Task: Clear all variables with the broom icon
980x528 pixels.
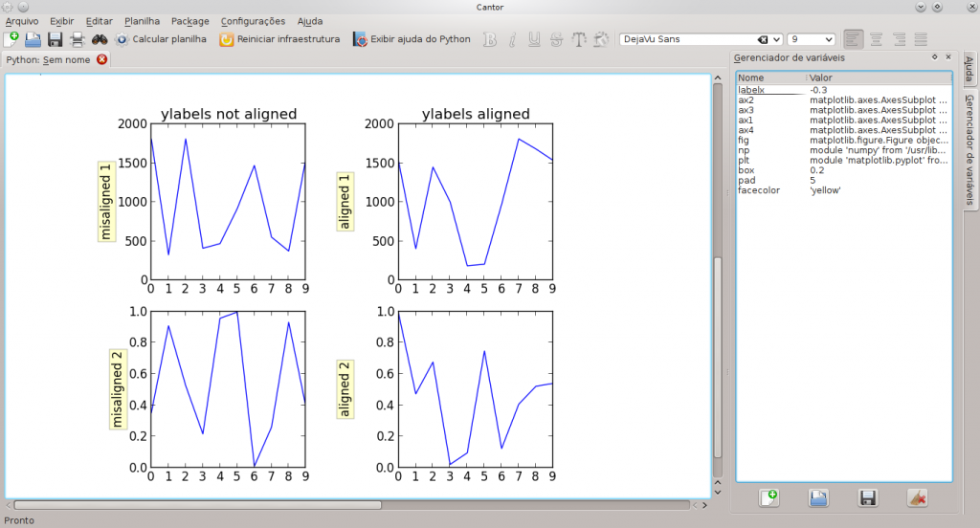Action: click(917, 498)
